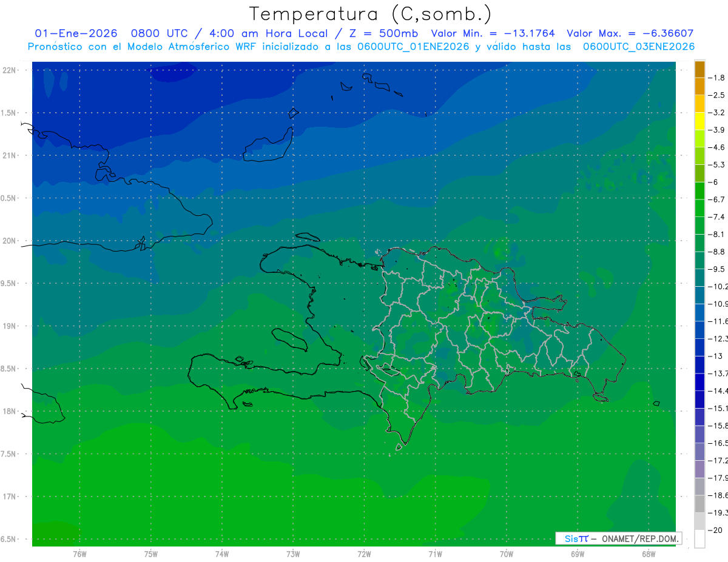Click the '73W' longitude axis label
Screen dimensions: 728x562
(293, 554)
